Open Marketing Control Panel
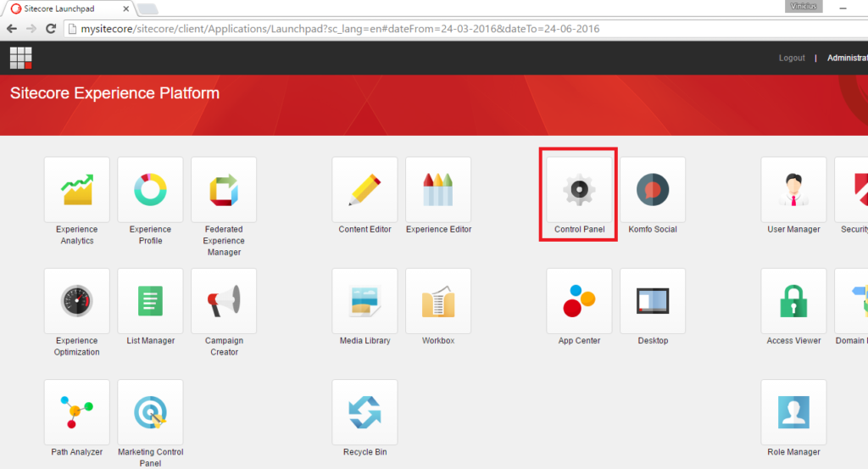The height and width of the screenshot is (469, 868). [x=151, y=412]
